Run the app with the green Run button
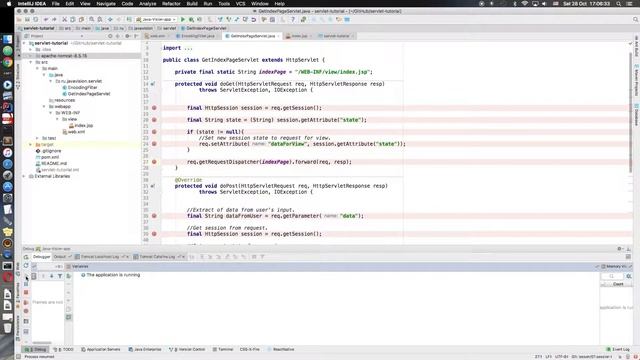The height and width of the screenshot is (360, 640). coord(183,19)
